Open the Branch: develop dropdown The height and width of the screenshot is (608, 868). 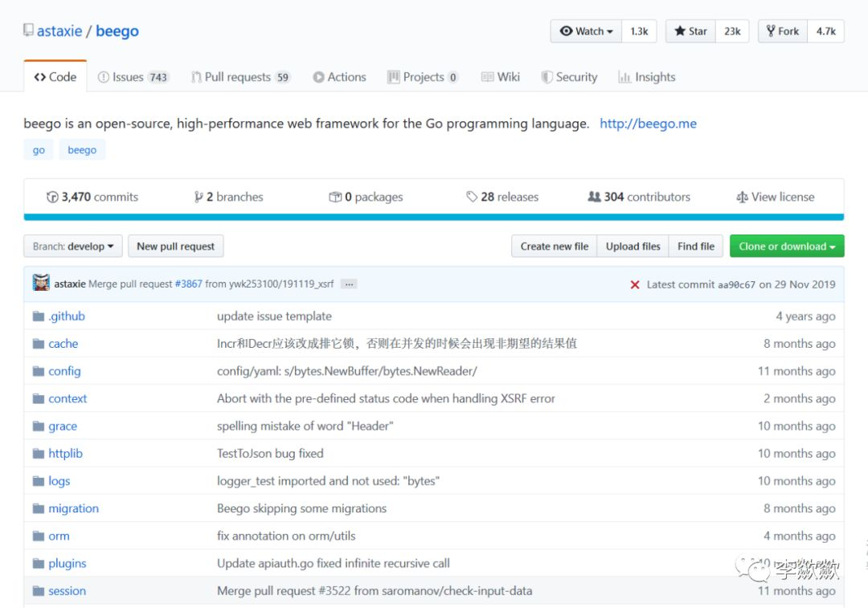tap(73, 247)
